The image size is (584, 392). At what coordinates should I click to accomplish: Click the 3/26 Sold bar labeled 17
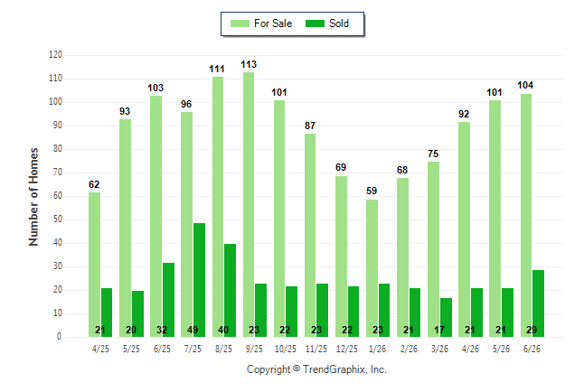pos(447,318)
